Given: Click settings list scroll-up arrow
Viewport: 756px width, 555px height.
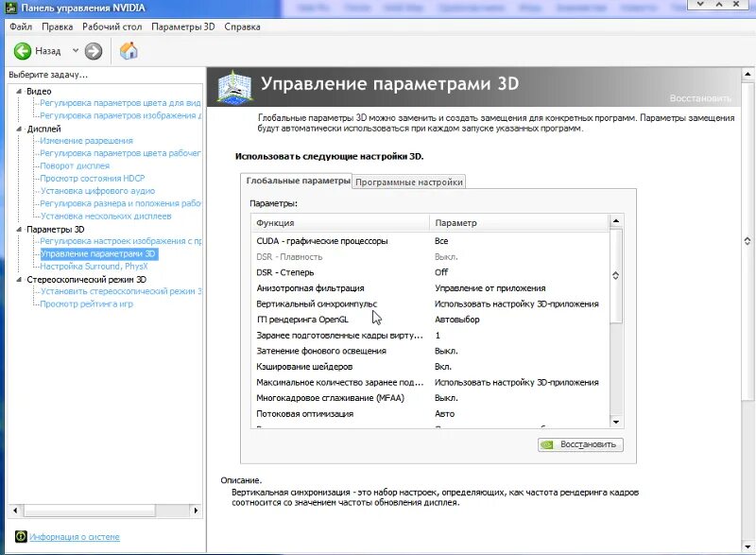Looking at the screenshot, I should click(616, 221).
